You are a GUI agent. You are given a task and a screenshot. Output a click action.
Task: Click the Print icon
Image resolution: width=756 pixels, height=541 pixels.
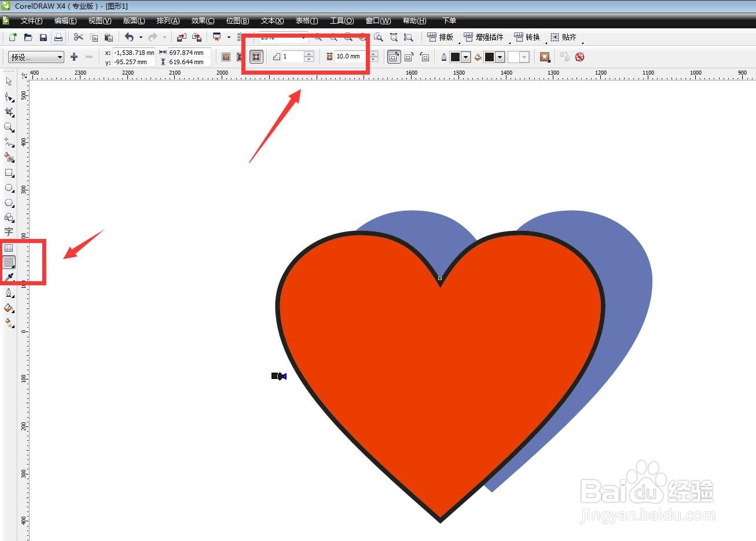click(x=58, y=37)
